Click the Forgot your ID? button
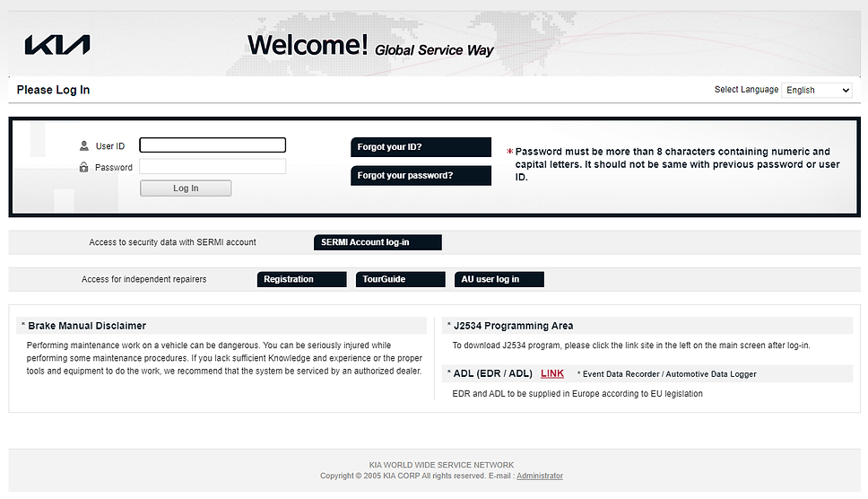The width and height of the screenshot is (868, 499). (421, 147)
